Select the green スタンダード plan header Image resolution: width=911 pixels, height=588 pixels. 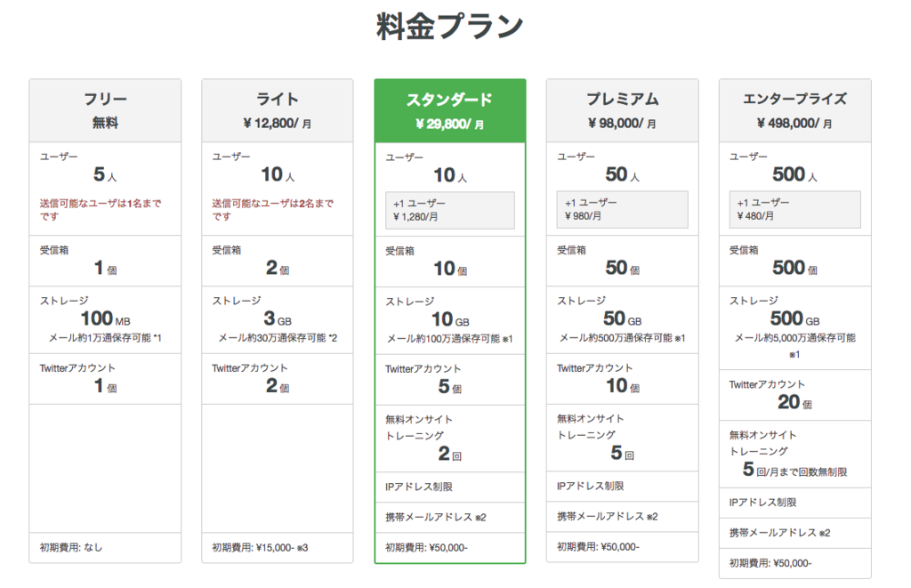[450, 111]
